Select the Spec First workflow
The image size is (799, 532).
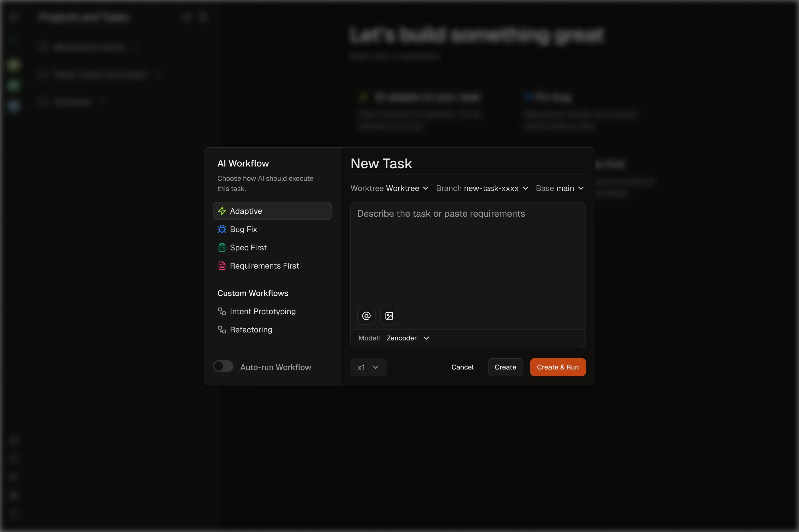point(248,247)
